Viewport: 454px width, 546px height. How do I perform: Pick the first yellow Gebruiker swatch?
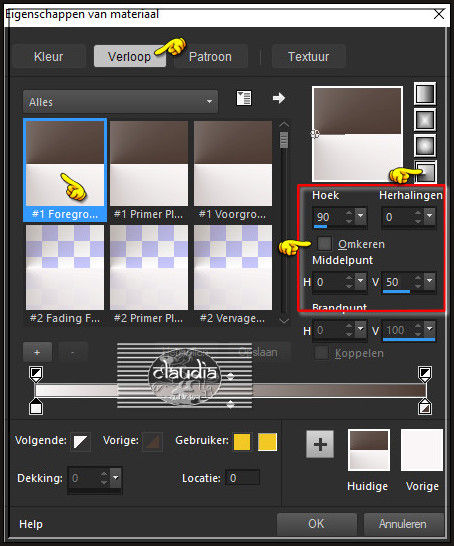pos(242,442)
